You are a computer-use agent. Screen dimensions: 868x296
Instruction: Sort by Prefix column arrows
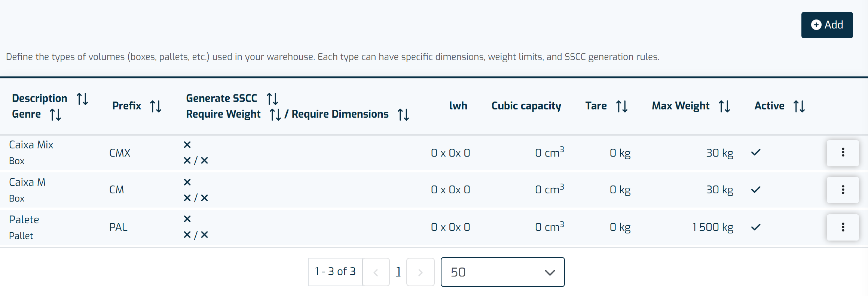click(x=156, y=106)
